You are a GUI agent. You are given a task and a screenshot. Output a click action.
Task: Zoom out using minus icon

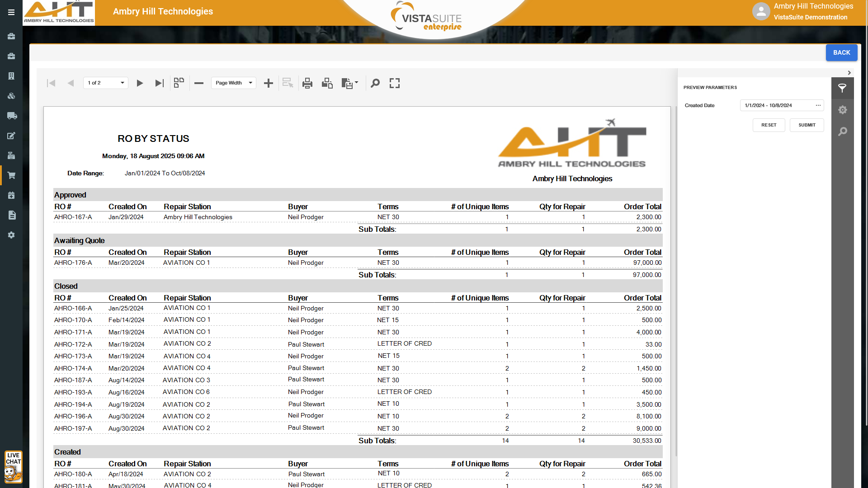coord(199,83)
